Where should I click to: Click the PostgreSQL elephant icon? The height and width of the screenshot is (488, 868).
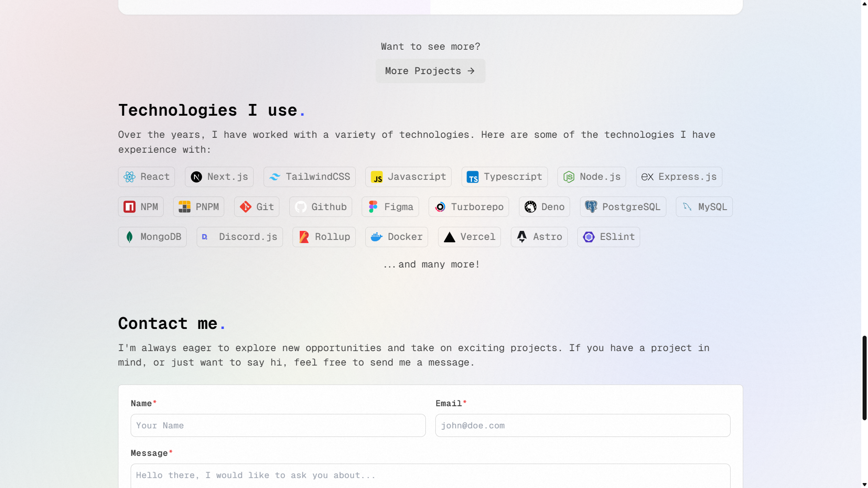click(x=591, y=207)
